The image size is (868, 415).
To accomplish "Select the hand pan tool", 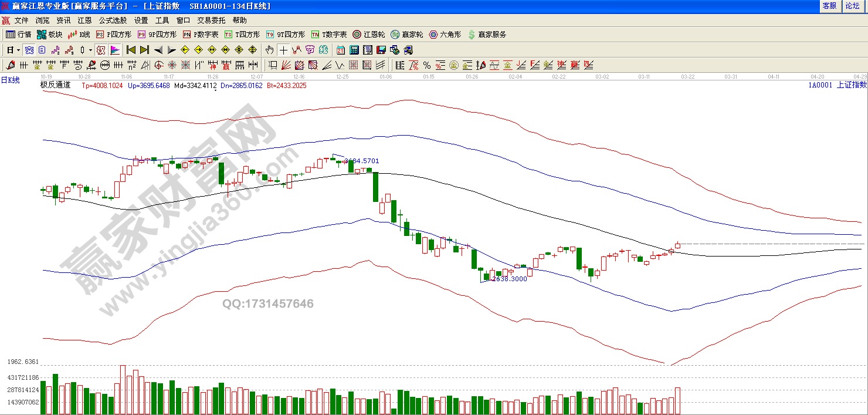I will [x=269, y=50].
